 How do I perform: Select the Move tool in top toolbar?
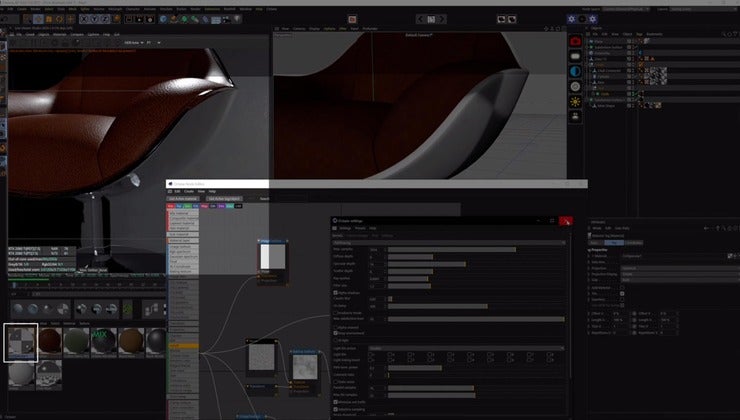pyautogui.click(x=38, y=19)
